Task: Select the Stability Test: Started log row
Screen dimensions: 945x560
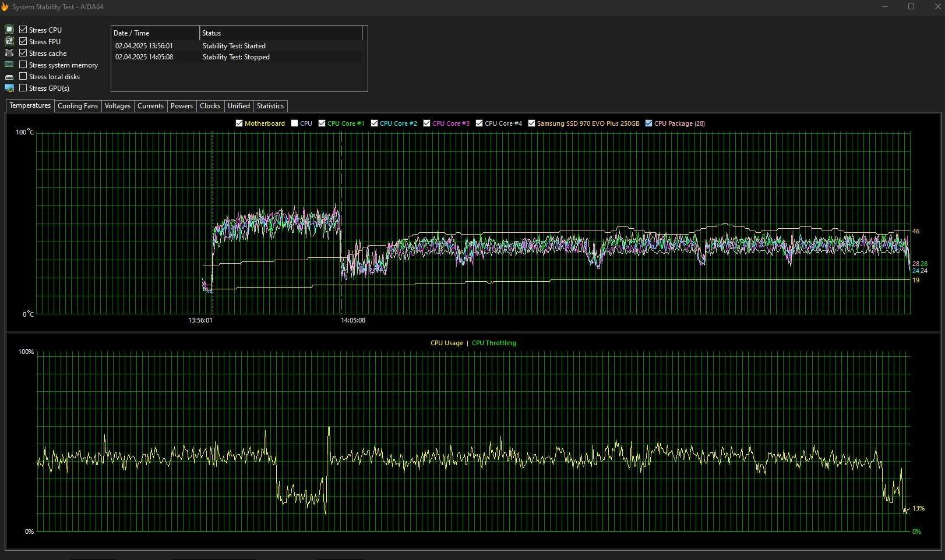Action: click(238, 45)
